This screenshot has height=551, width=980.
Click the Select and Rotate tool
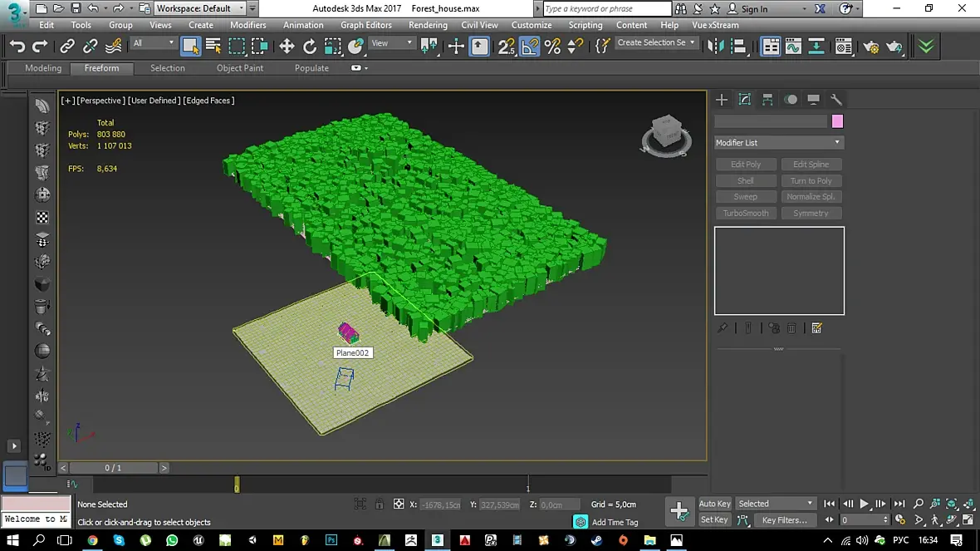tap(310, 47)
